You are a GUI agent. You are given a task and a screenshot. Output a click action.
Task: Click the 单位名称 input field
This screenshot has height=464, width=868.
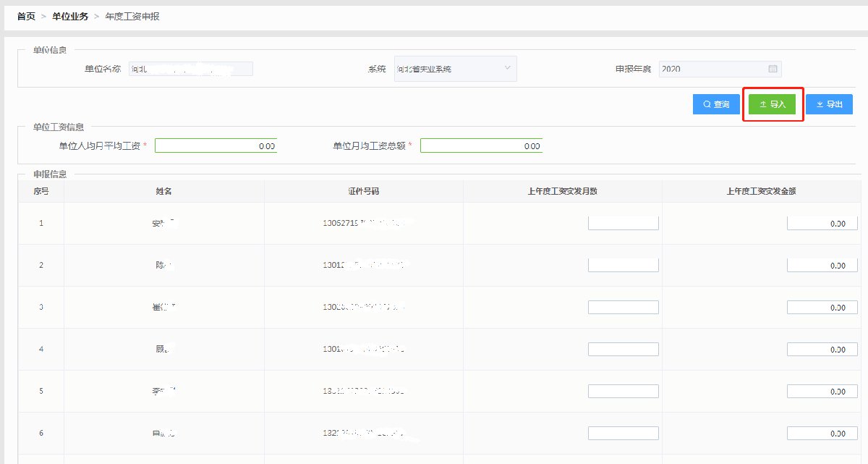click(190, 69)
